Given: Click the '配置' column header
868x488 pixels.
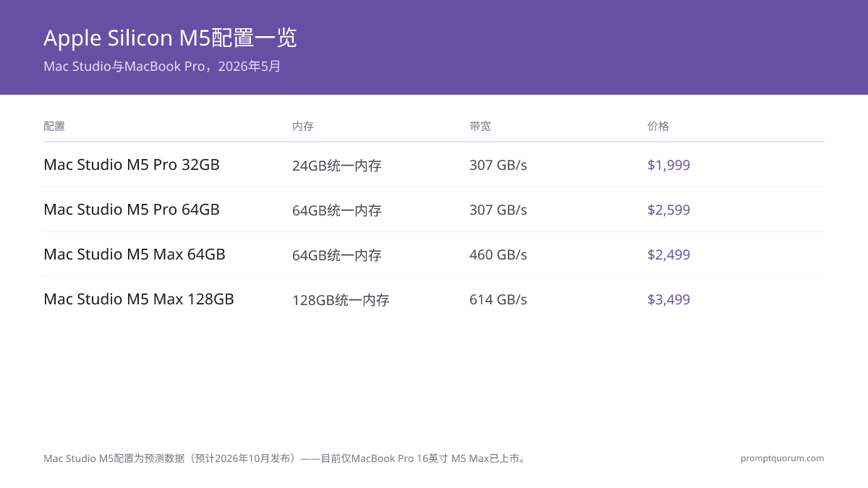Looking at the screenshot, I should click(54, 127).
